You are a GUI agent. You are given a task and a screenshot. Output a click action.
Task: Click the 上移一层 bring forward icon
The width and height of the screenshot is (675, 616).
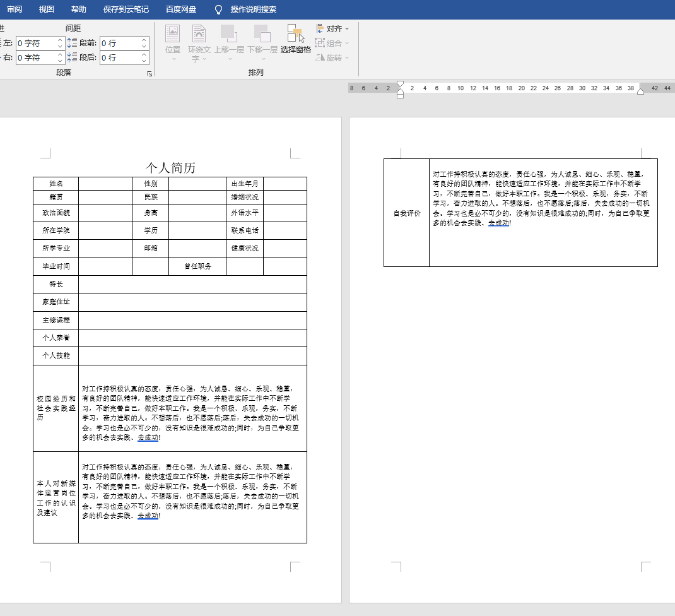pos(228,33)
